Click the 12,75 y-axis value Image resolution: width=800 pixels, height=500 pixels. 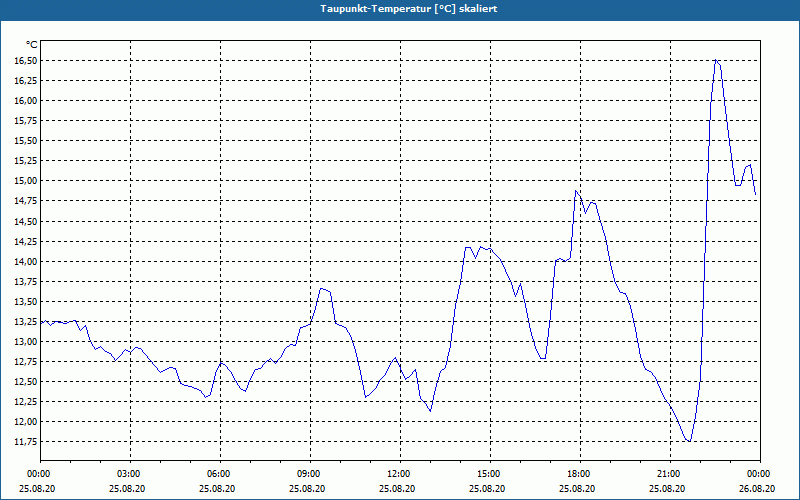[25, 362]
